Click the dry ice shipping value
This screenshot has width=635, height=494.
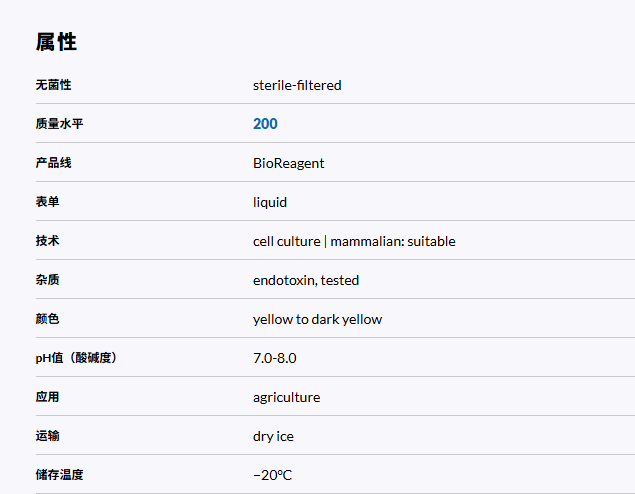coord(273,436)
